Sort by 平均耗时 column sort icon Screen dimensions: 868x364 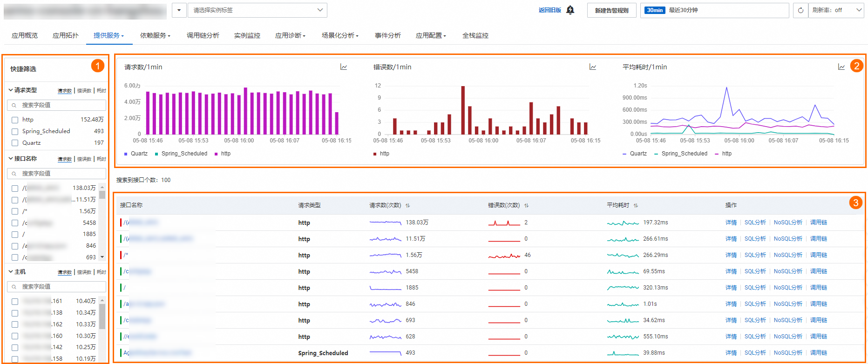coord(636,205)
